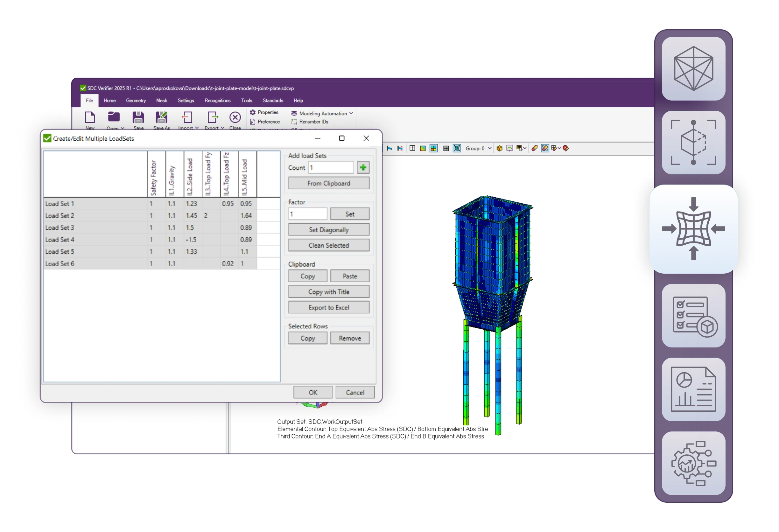Click Renumber IDs in ribbon
779x532 pixels.
click(x=310, y=122)
